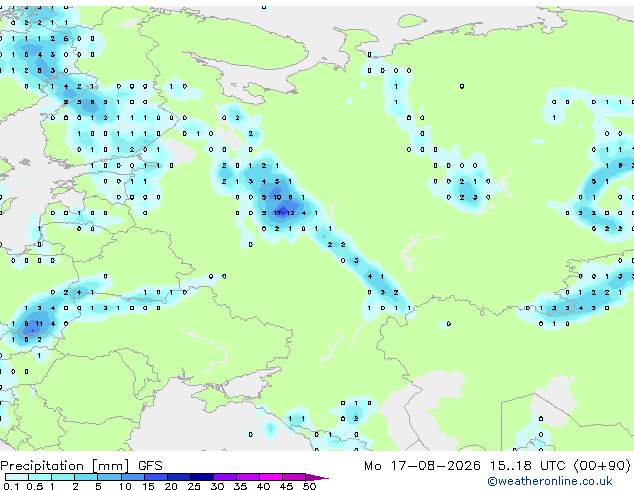Viewport: 634px width, 490px height.
Task: Pick the 0.1–0.5 mm legend color swatch
Action: pos(17,477)
